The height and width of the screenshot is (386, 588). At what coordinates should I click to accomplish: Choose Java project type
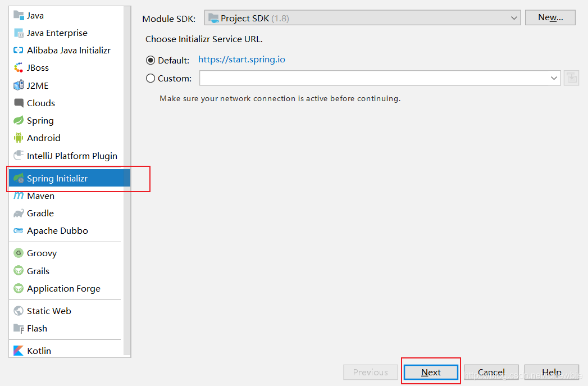pos(66,15)
